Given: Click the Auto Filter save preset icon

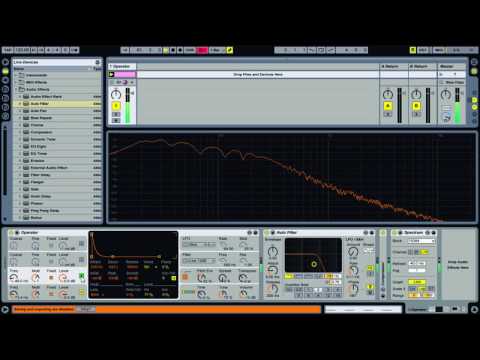Looking at the screenshot, I should (372, 232).
